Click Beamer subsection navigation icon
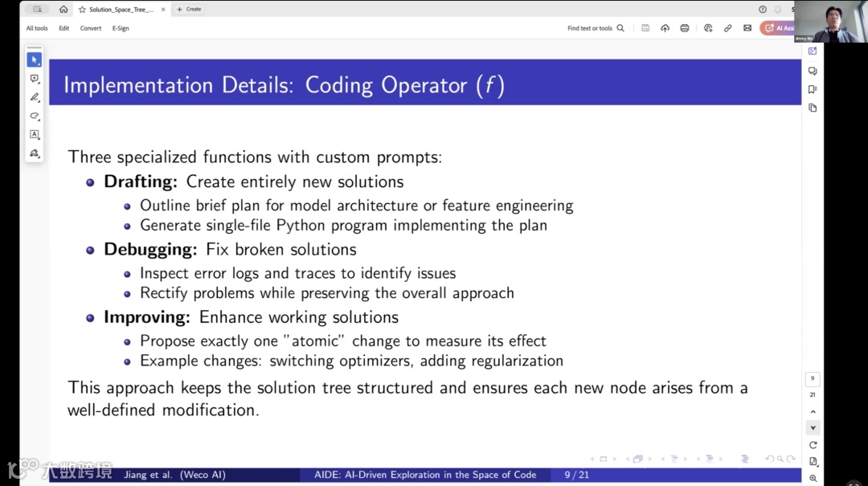This screenshot has width=868, height=486. coord(674,459)
